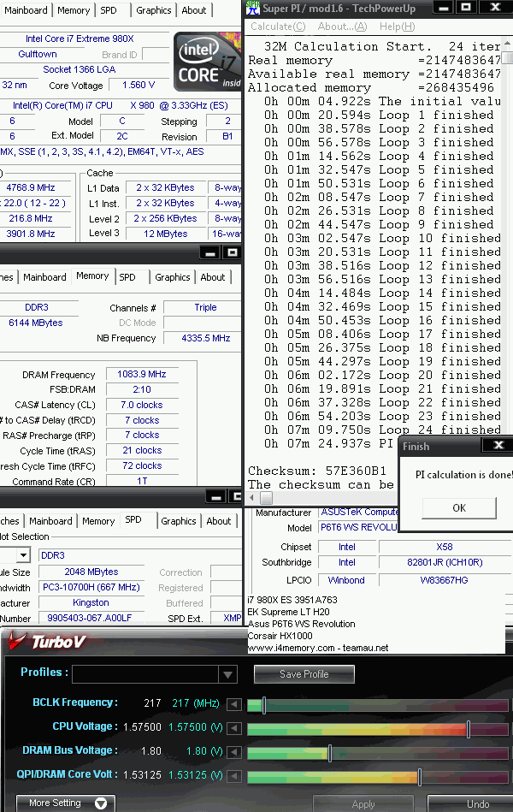Select Mainboard tab in CPU-Z window showing Kingston module
Viewport: 513px width, 812px height.
[x=50, y=521]
